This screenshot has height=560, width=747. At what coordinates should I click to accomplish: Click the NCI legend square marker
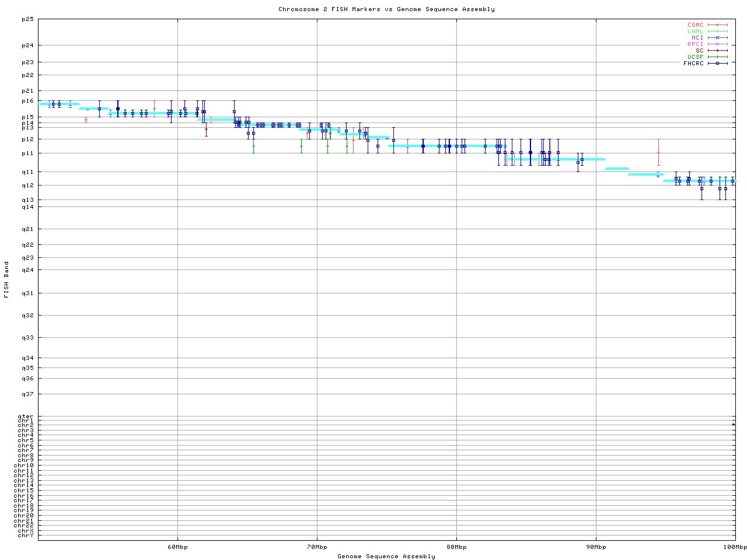coord(717,38)
